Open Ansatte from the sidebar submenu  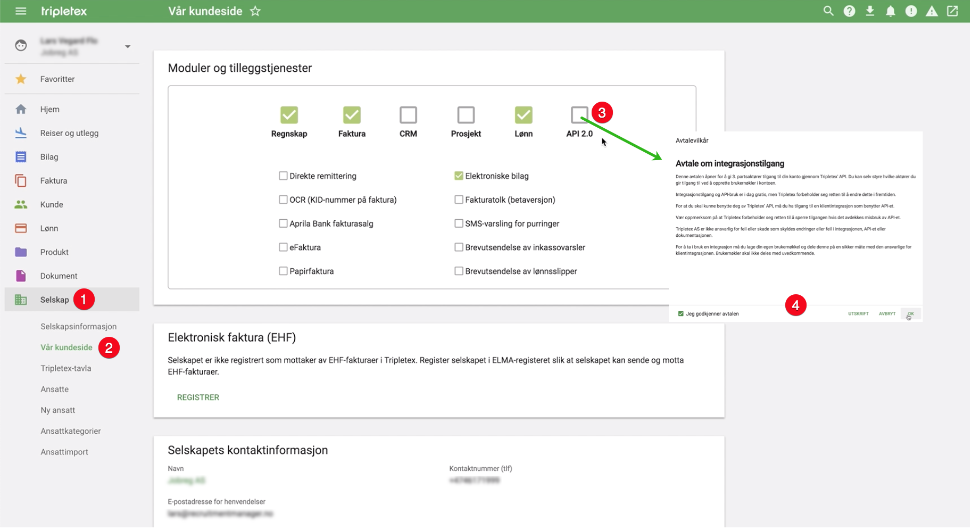coord(54,389)
